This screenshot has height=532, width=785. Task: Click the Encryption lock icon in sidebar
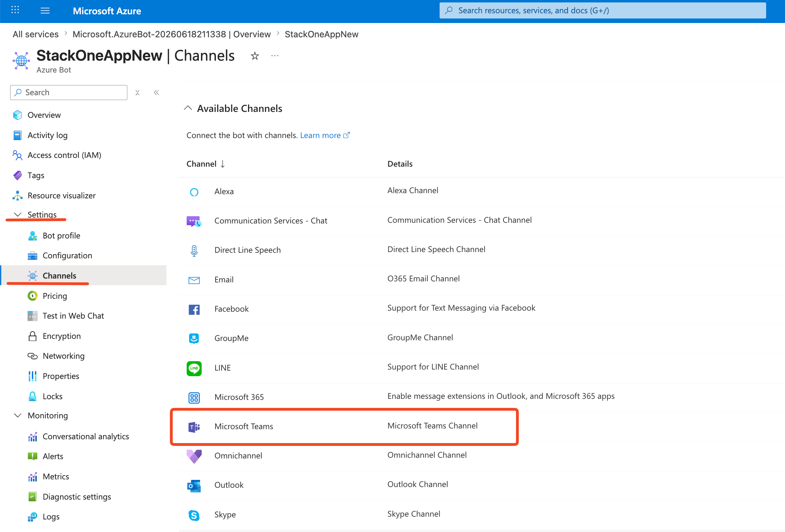click(32, 336)
